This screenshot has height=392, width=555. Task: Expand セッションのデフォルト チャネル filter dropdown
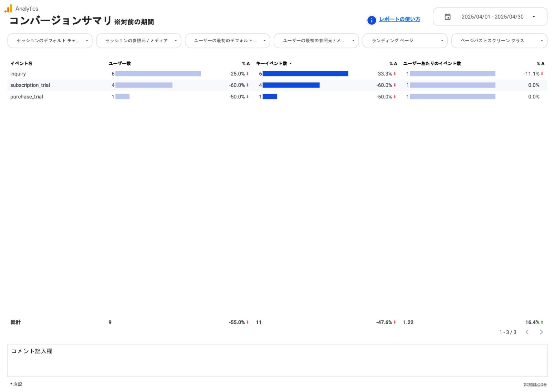click(50, 41)
